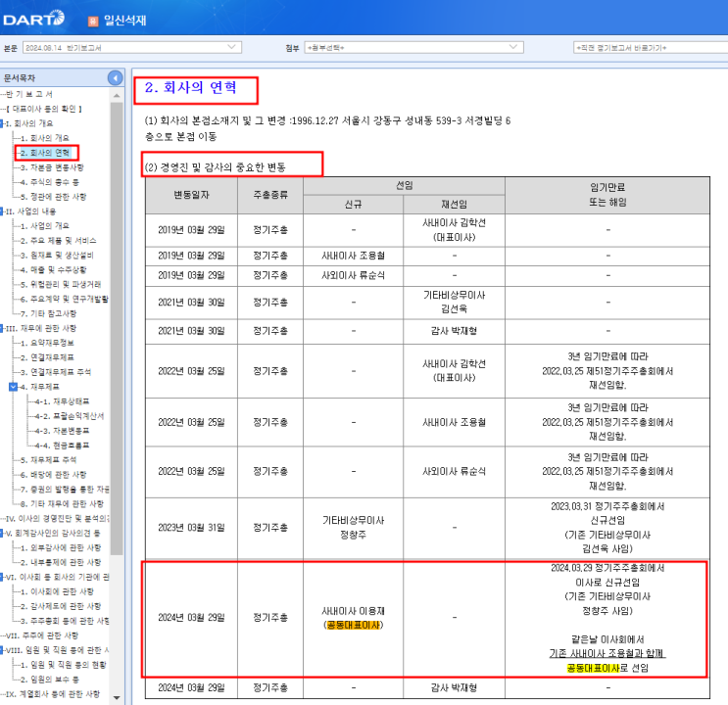Open 1. 사업의 개요
Screen dimensions: 728x705
(x=44, y=226)
